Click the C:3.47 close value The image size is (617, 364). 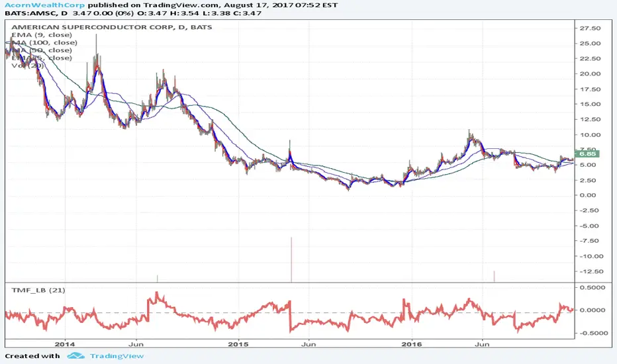(249, 13)
